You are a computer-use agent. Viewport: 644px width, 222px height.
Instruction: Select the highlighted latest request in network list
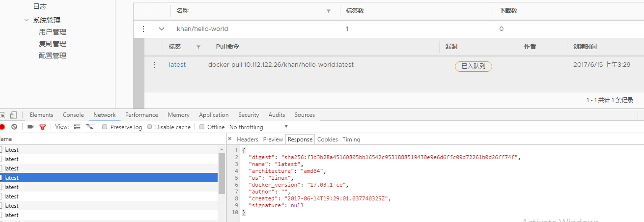click(x=109, y=178)
